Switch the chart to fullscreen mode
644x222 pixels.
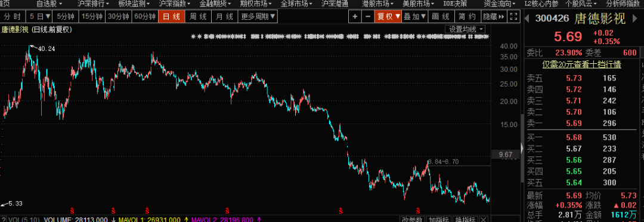point(513,17)
